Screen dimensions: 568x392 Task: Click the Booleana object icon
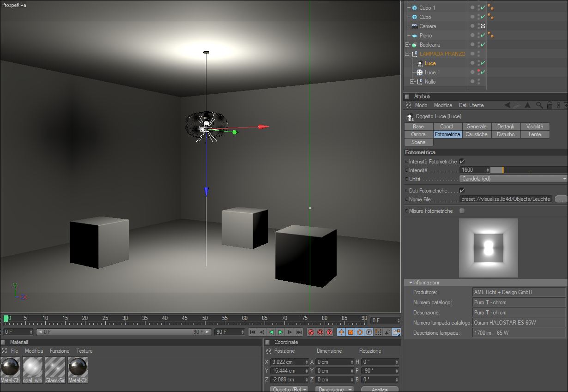coord(415,45)
